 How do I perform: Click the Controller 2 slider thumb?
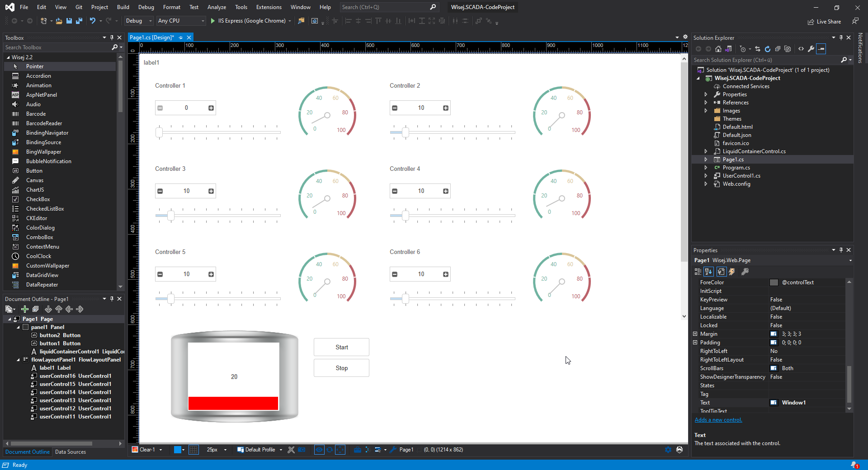click(406, 132)
